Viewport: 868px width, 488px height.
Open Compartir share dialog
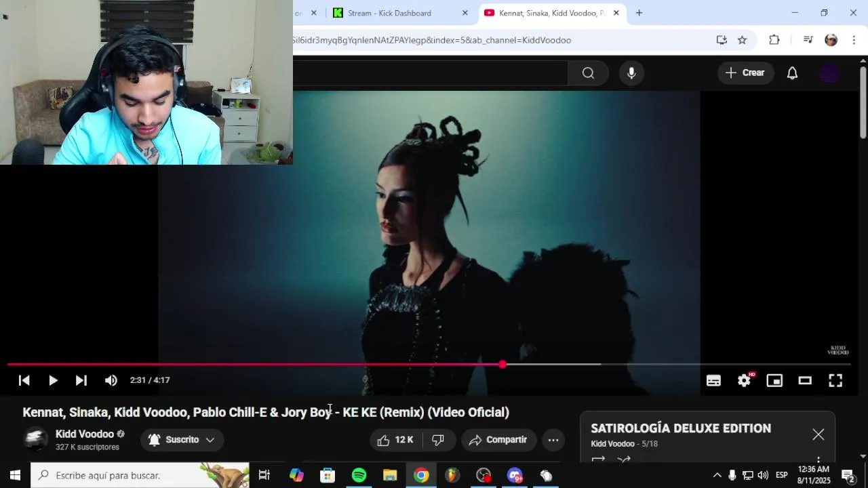(498, 440)
